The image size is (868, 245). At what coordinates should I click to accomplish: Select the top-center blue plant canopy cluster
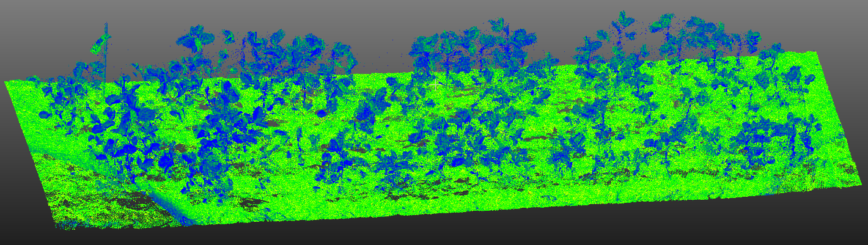(x=471, y=46)
